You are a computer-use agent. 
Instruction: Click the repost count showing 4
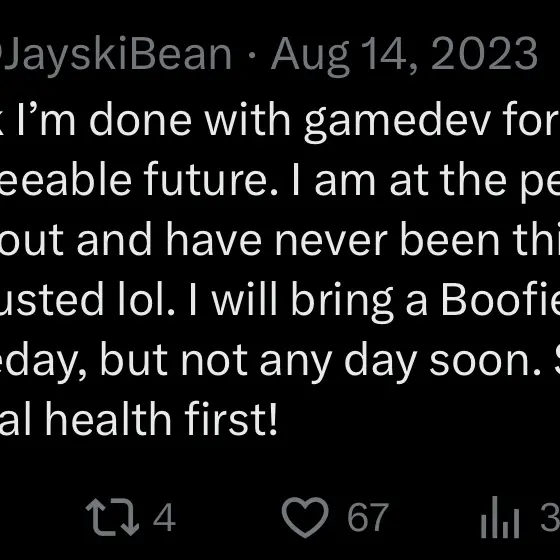(164, 517)
